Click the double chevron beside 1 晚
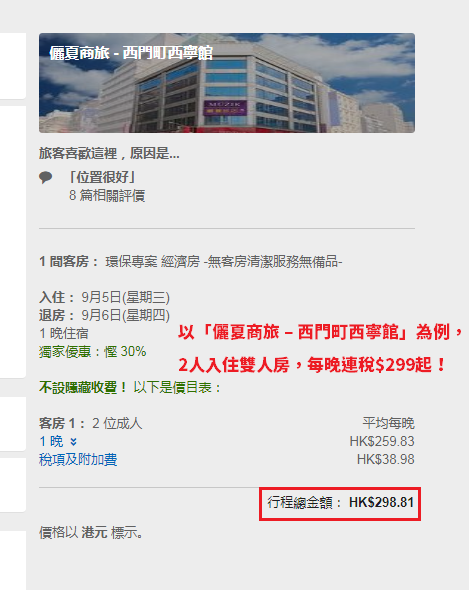 pos(73,442)
